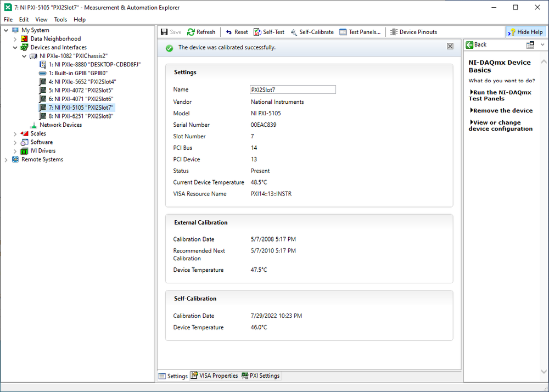This screenshot has height=392, width=549.
Task: Click the Remove the device link
Action: click(502, 110)
